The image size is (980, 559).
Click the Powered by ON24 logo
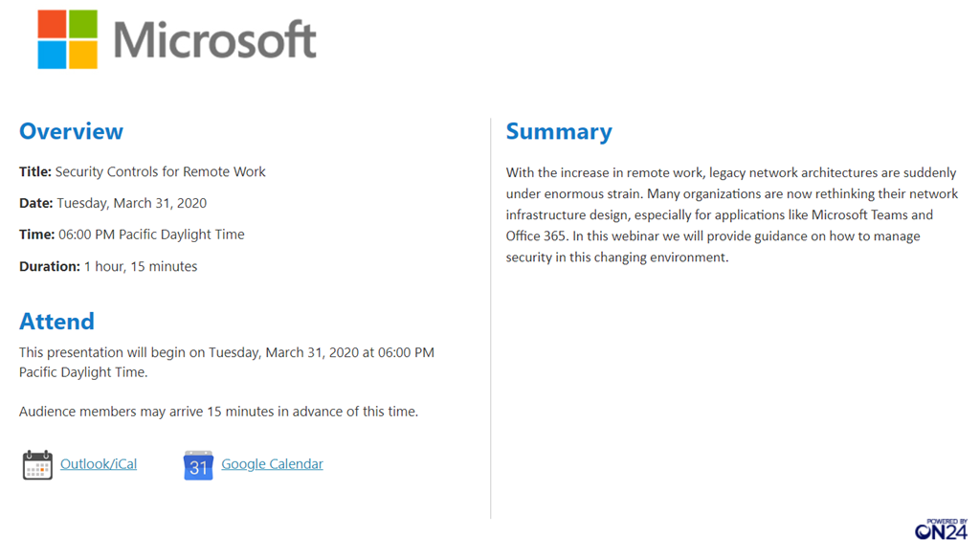(941, 528)
